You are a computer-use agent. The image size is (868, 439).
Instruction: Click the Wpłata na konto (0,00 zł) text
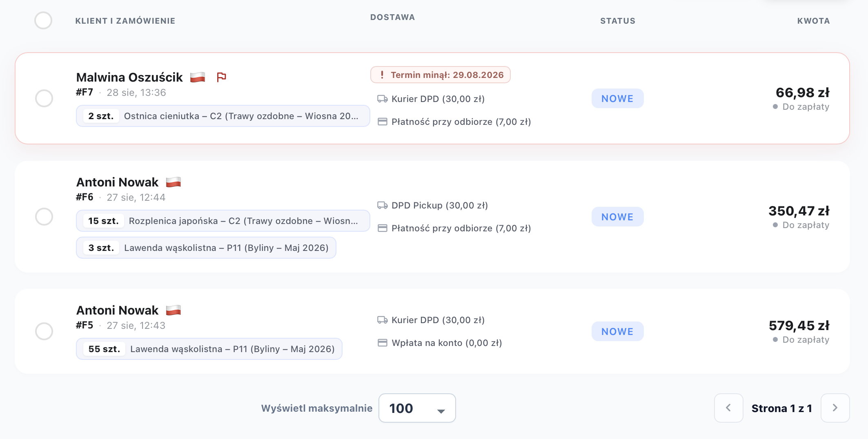447,343
